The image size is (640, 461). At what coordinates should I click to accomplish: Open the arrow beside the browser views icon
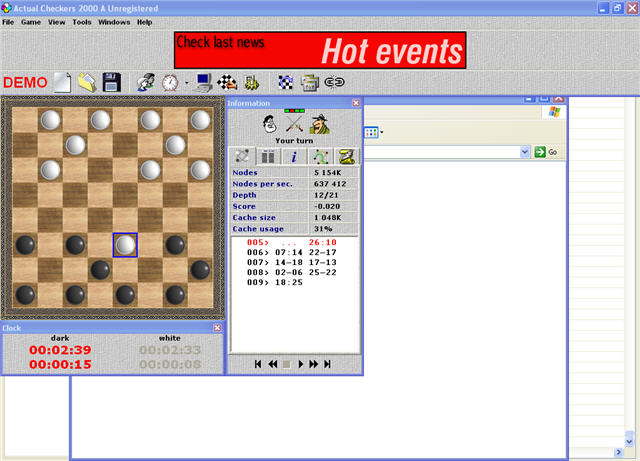(x=382, y=132)
